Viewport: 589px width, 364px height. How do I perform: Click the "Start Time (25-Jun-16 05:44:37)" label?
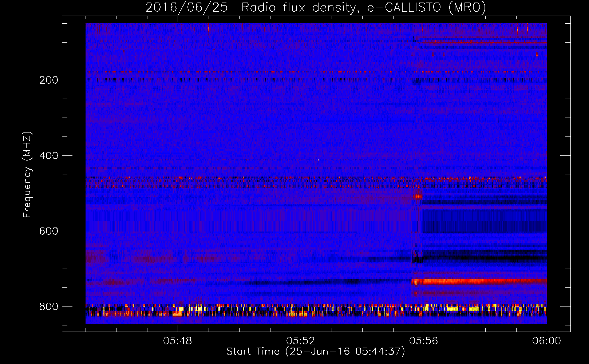(x=316, y=352)
